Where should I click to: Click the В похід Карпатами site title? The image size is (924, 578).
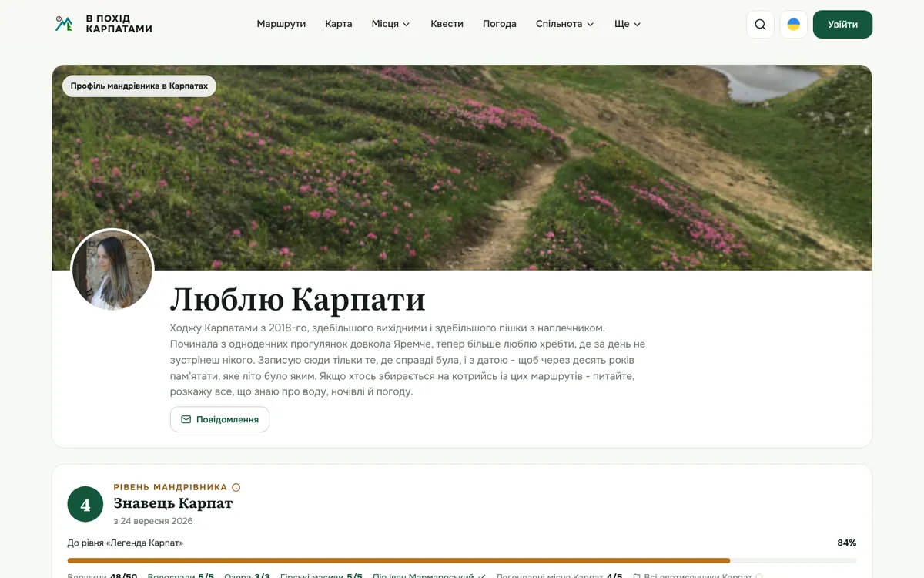click(119, 24)
